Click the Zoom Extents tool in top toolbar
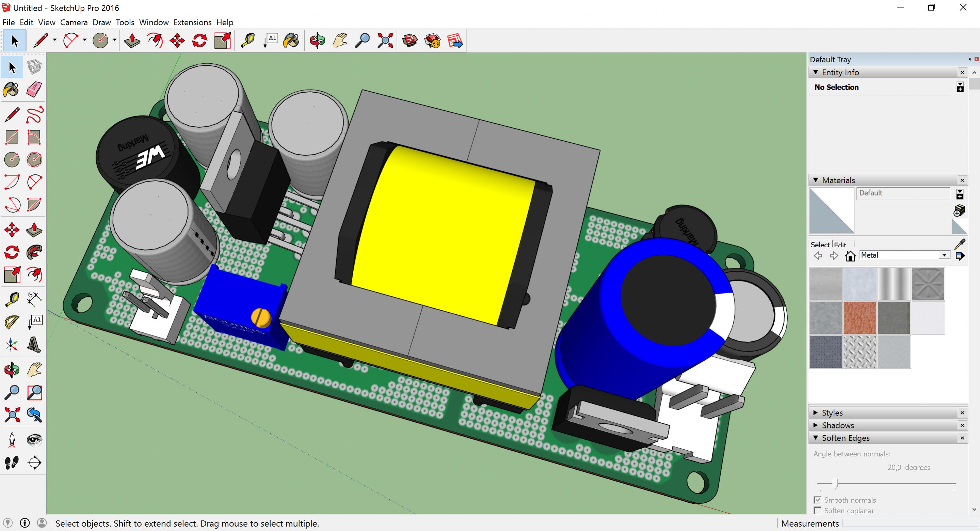This screenshot has height=531, width=980. [385, 40]
